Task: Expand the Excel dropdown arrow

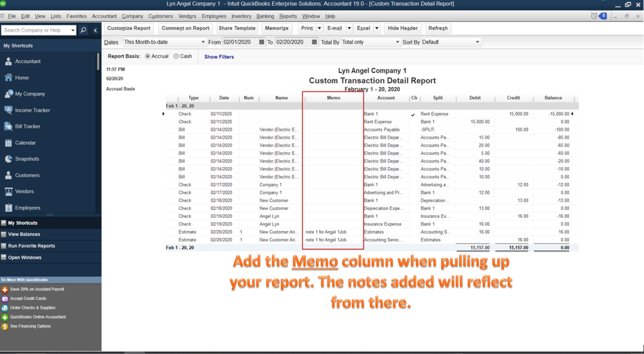Action: (376, 28)
